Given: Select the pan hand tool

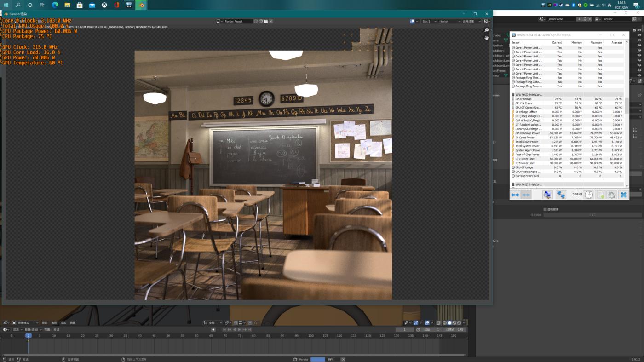Looking at the screenshot, I should 486,38.
